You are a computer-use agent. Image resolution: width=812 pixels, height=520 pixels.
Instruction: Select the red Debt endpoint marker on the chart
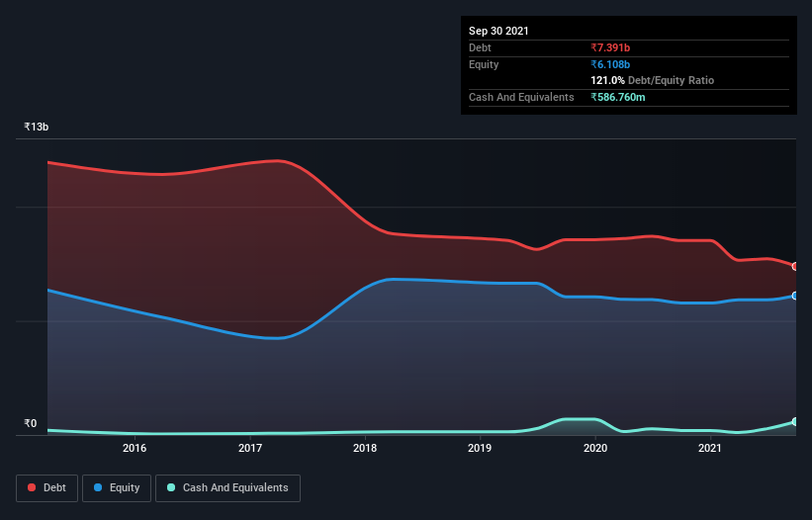click(795, 267)
